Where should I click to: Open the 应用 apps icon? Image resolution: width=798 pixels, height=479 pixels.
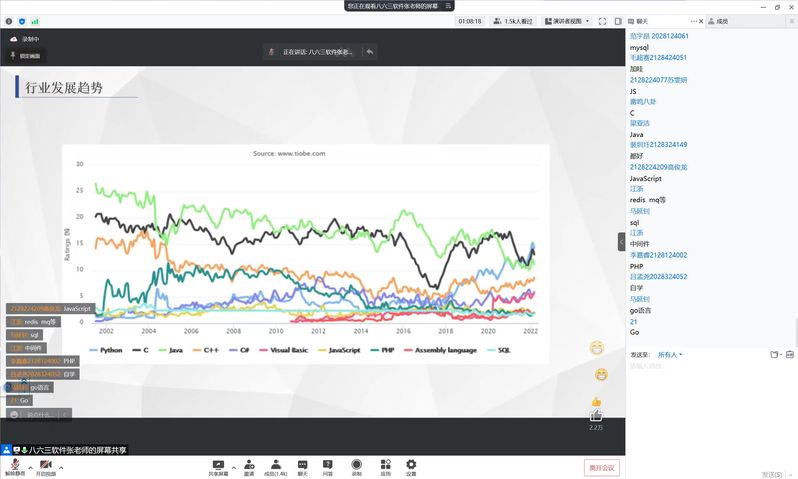point(385,465)
